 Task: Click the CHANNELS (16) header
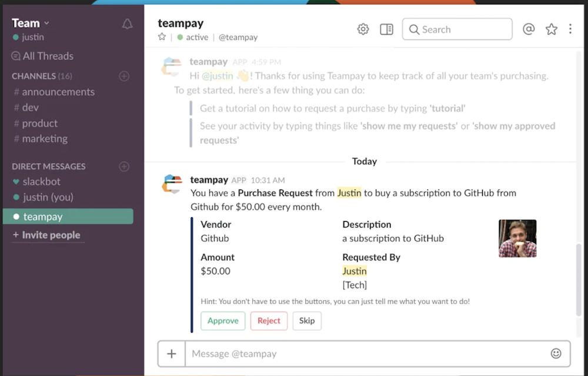pyautogui.click(x=42, y=76)
